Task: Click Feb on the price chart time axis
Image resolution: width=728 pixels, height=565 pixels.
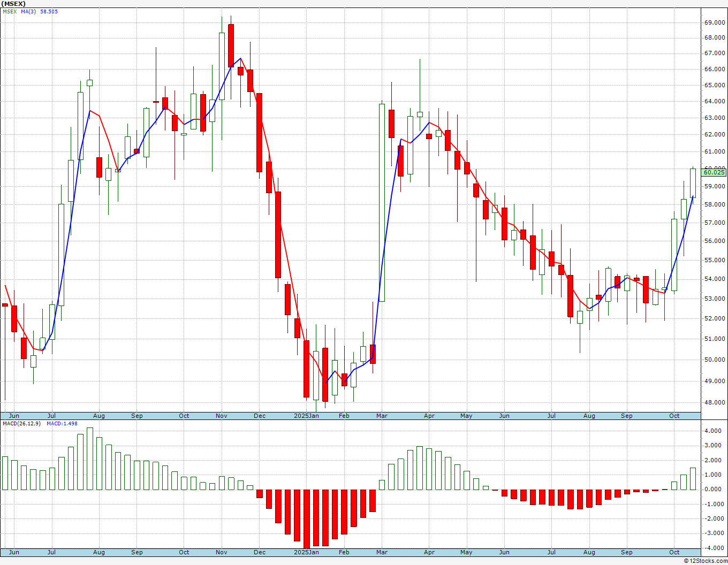Action: coord(344,416)
